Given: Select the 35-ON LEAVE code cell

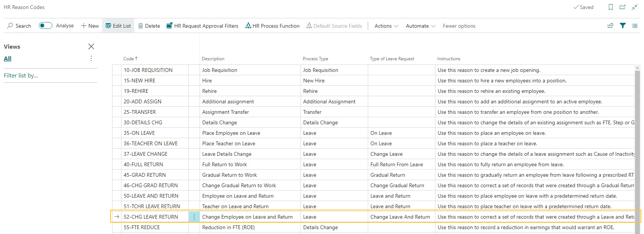Looking at the screenshot, I should [x=155, y=133].
